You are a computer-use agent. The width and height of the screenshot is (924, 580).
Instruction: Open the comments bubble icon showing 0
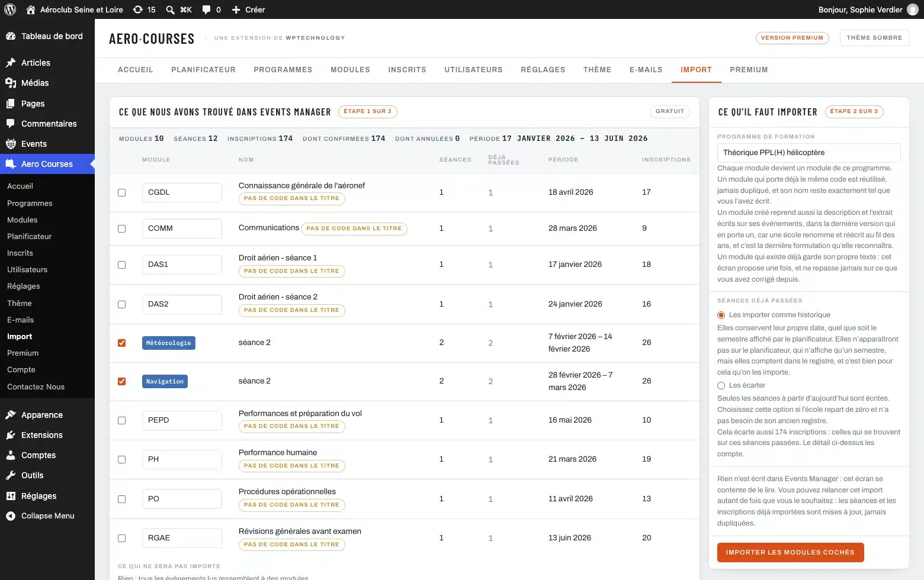pos(206,9)
